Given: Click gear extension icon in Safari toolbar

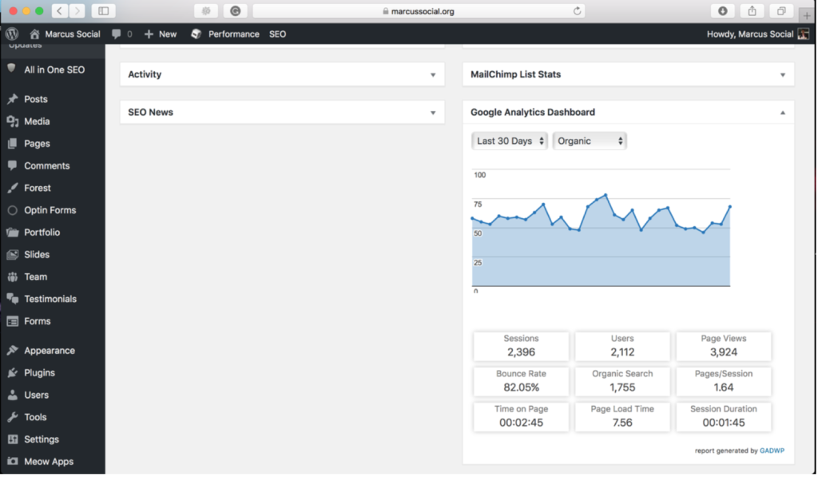Looking at the screenshot, I should coord(206,11).
